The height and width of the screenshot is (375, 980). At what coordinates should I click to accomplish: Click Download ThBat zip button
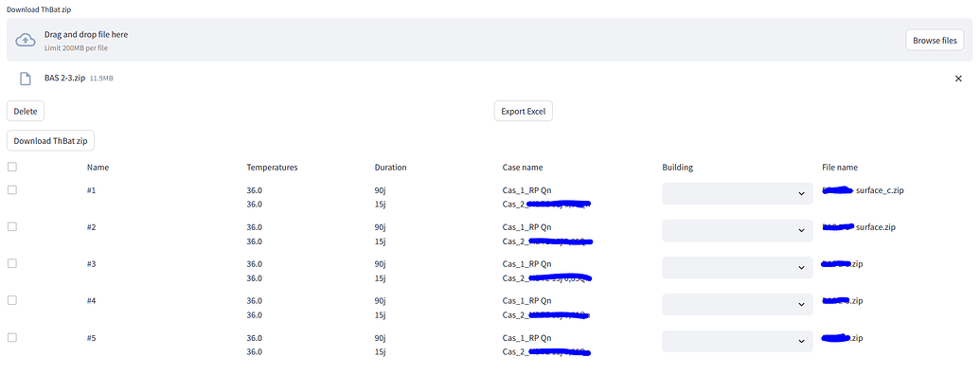click(50, 140)
